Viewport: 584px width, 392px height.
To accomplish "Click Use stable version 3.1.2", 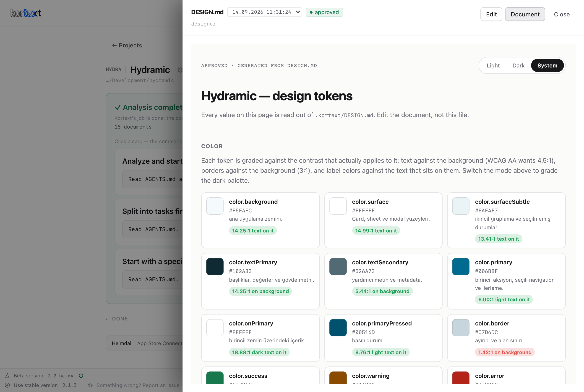I will (41, 385).
